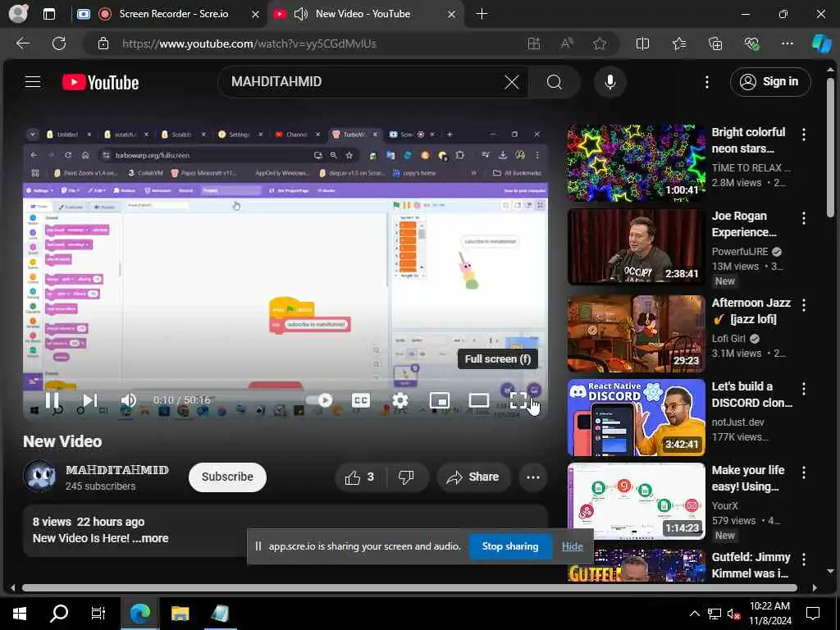This screenshot has width=840, height=630.
Task: Open Windows Start menu
Action: click(20, 613)
